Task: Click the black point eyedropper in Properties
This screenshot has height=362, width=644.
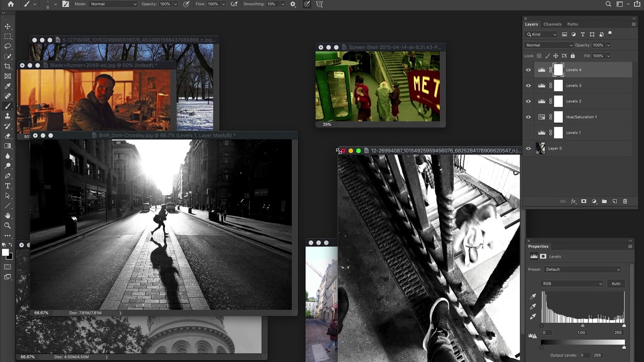Action: 533,297
